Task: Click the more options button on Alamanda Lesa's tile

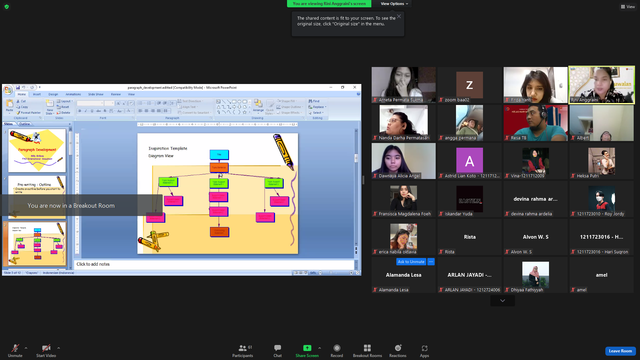Action: click(431, 262)
